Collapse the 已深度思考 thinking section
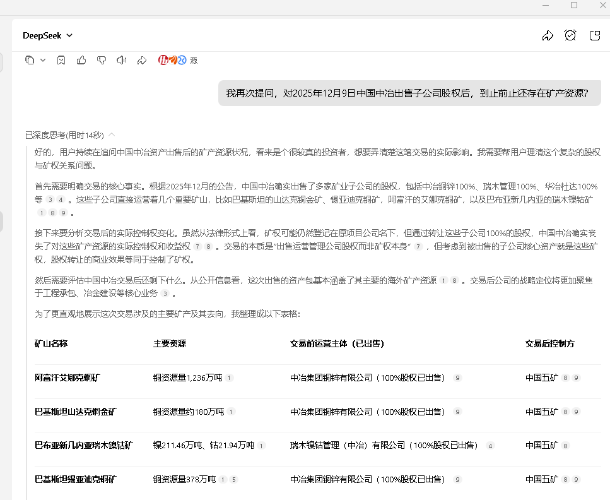Image resolution: width=610 pixels, height=500 pixels. tap(70, 135)
